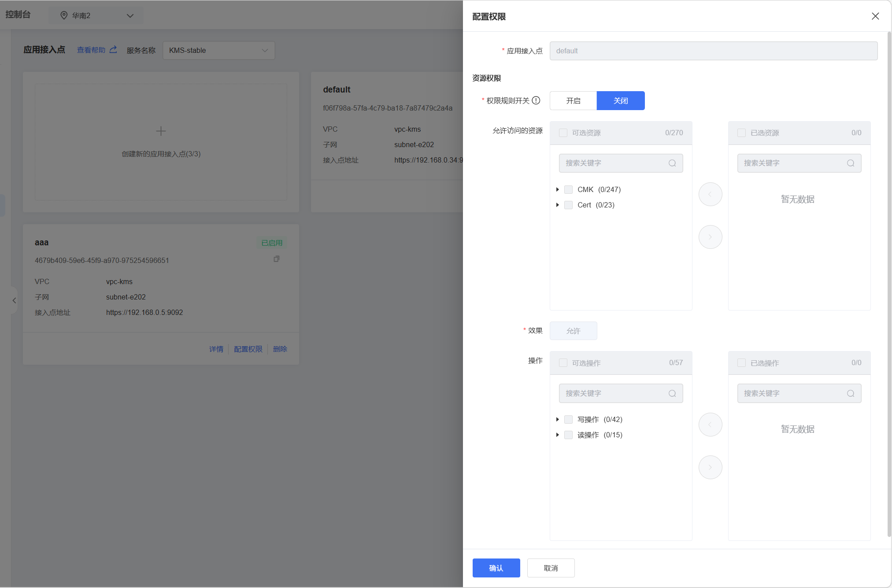The image size is (892, 588).
Task: Click the info icon beside 权限规则开关
Action: coord(536,100)
